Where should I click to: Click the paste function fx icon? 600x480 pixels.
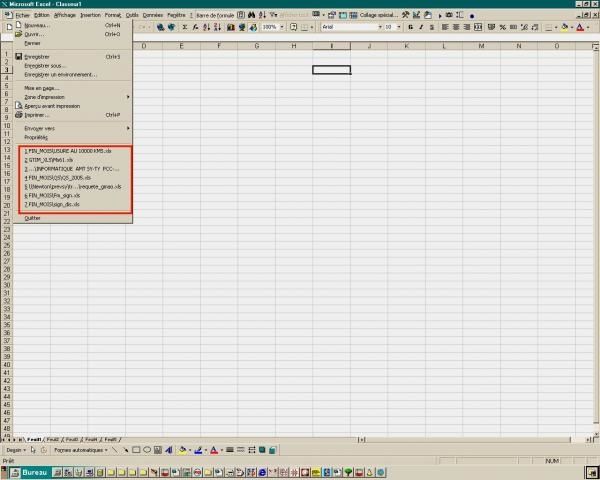(195, 27)
